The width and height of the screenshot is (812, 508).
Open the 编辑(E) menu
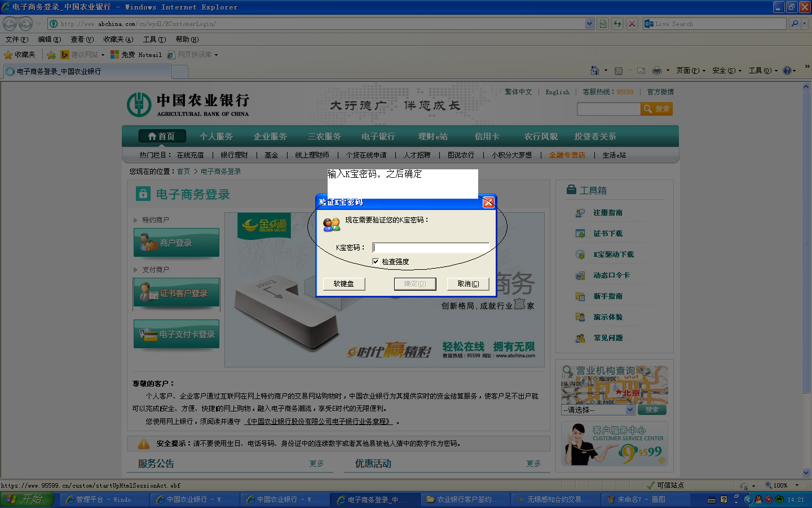[x=49, y=40]
